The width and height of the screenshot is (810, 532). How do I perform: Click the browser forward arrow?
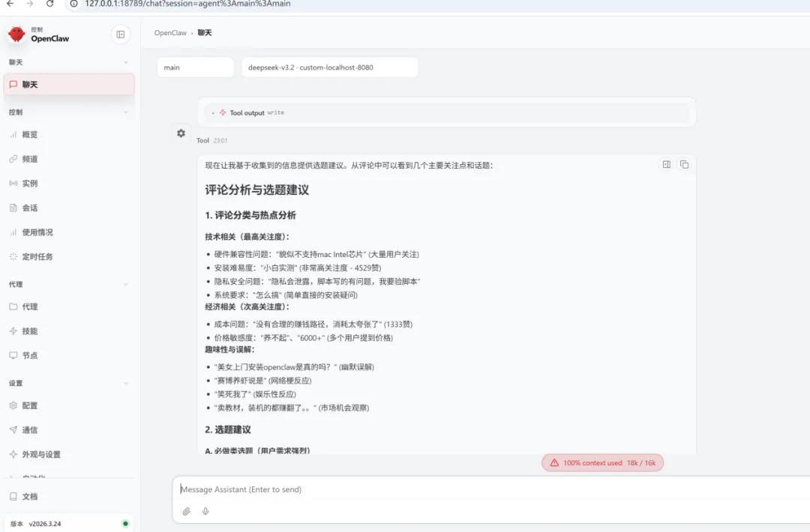tap(29, 4)
